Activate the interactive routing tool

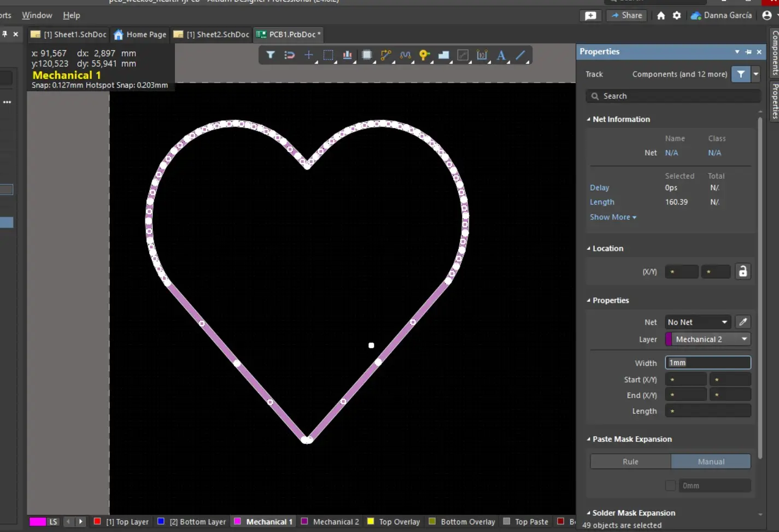pos(386,55)
